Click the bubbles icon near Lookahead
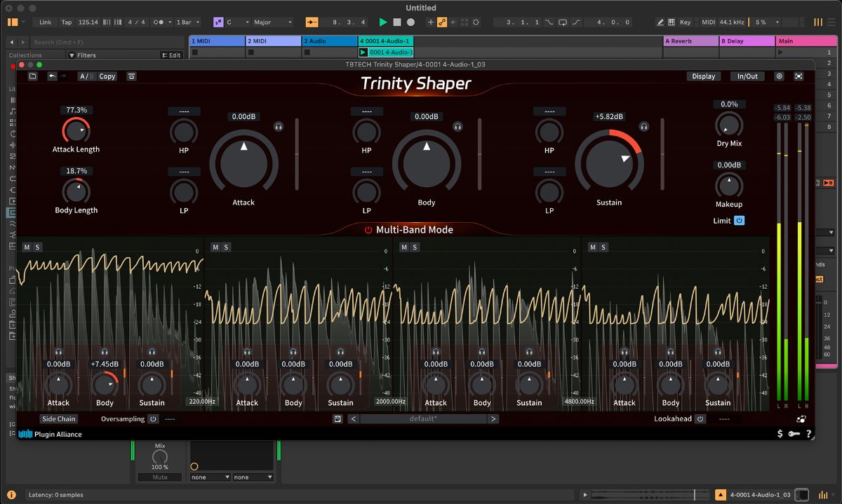Screen dimensions: 842x504 801,419
